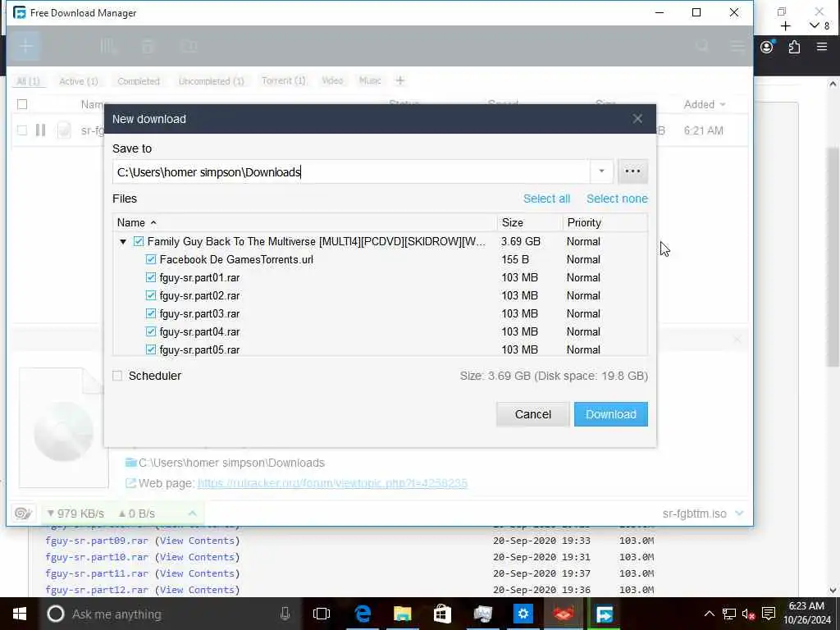Open the Save to folder history dropdown
This screenshot has width=840, height=630.
point(601,171)
